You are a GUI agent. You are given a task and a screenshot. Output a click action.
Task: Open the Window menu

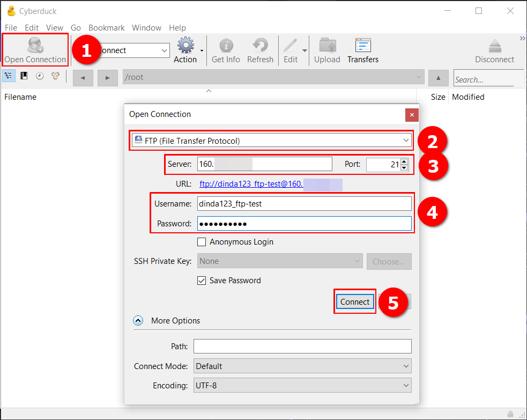click(x=146, y=27)
